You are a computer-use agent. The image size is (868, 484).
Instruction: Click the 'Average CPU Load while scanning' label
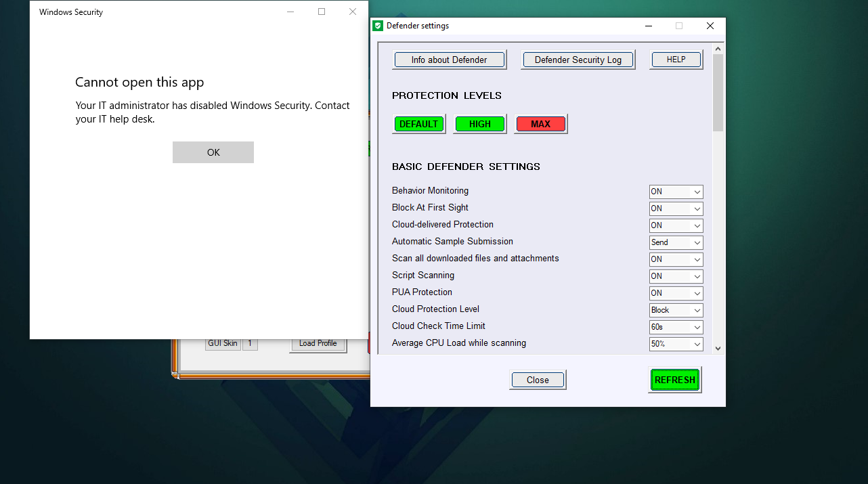[x=459, y=343]
